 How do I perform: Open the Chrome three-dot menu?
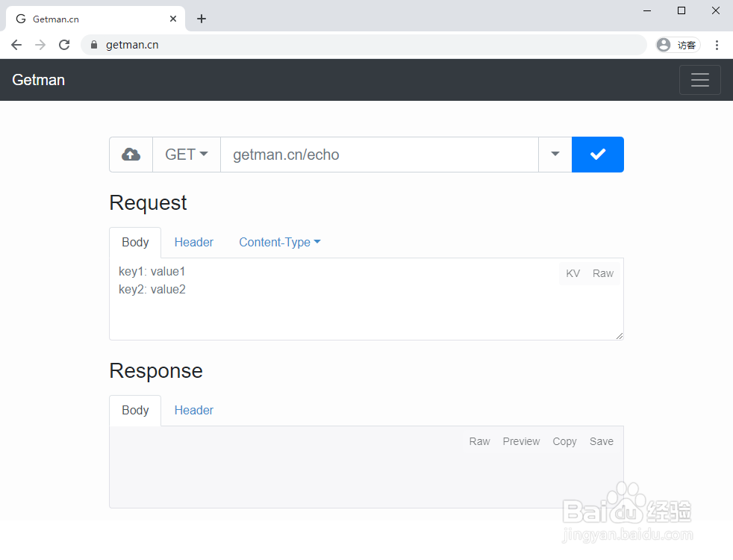[717, 45]
